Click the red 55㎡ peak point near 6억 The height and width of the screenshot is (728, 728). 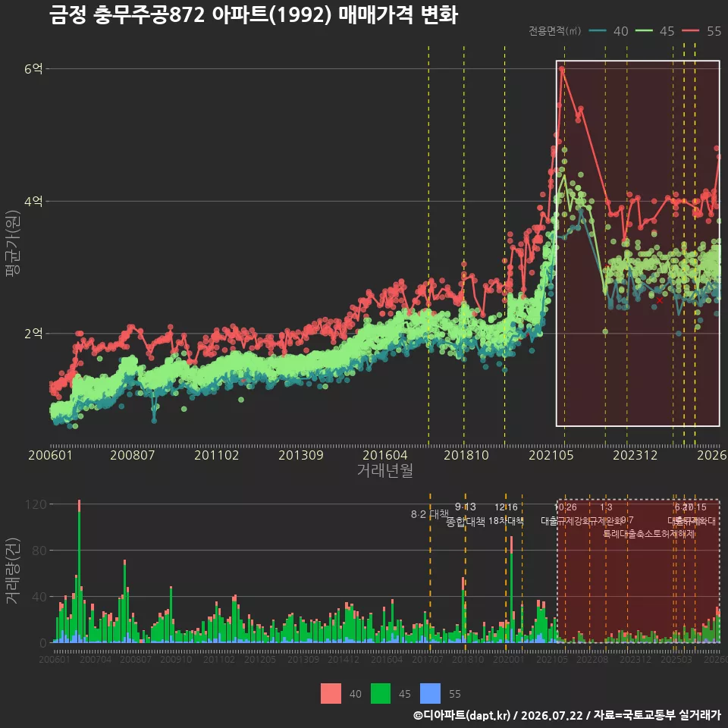pos(562,69)
